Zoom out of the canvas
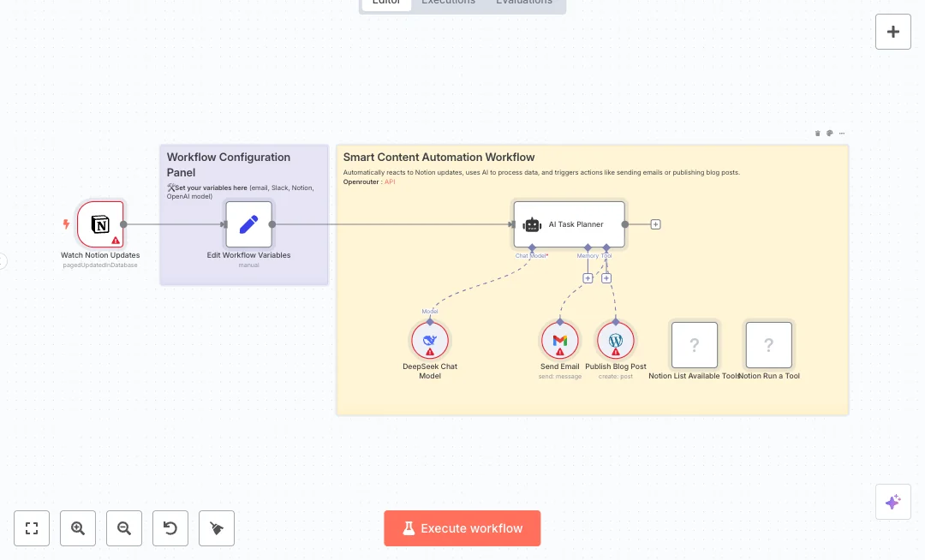Viewport: 925px width, 560px height. coord(124,528)
